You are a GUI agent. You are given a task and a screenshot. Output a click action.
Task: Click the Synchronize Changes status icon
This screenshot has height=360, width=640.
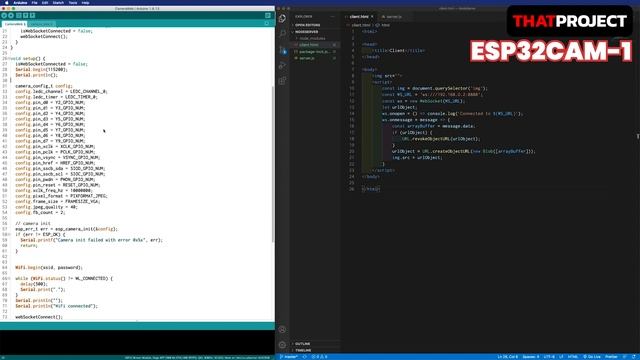(x=304, y=357)
